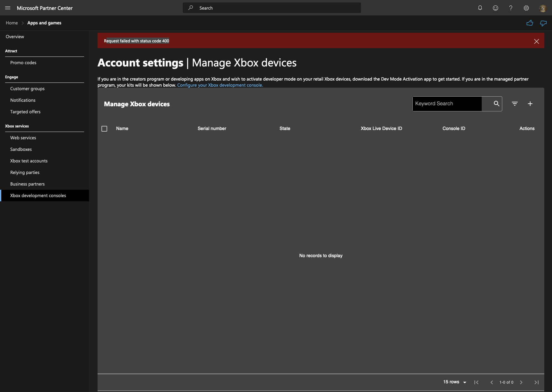
Task: Open Web services in the sidebar
Action: point(23,138)
